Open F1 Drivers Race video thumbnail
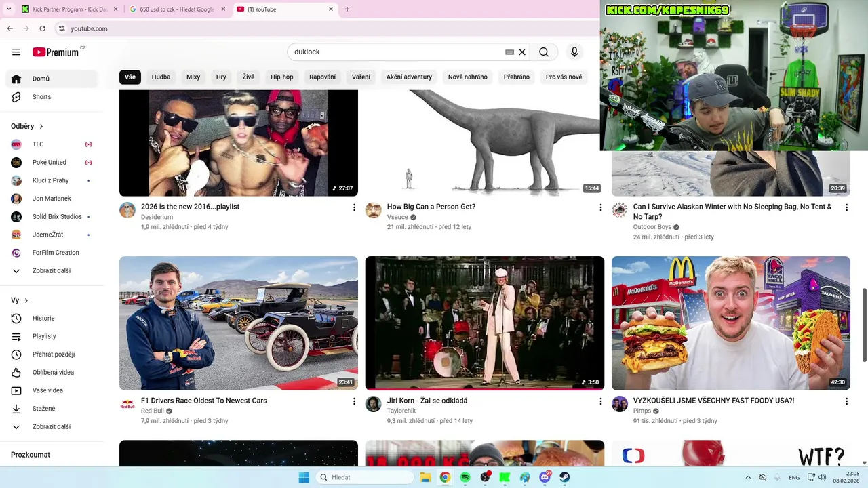 coord(239,323)
